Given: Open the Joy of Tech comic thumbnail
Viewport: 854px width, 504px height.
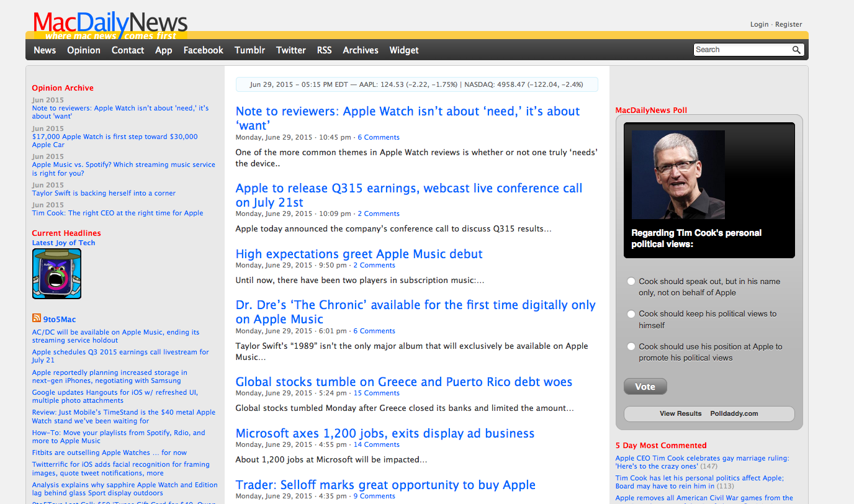Looking at the screenshot, I should 56,274.
